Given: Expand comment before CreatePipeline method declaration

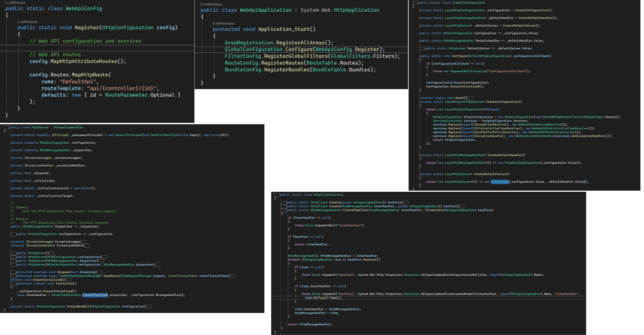Looking at the screenshot, I should (284, 210).
